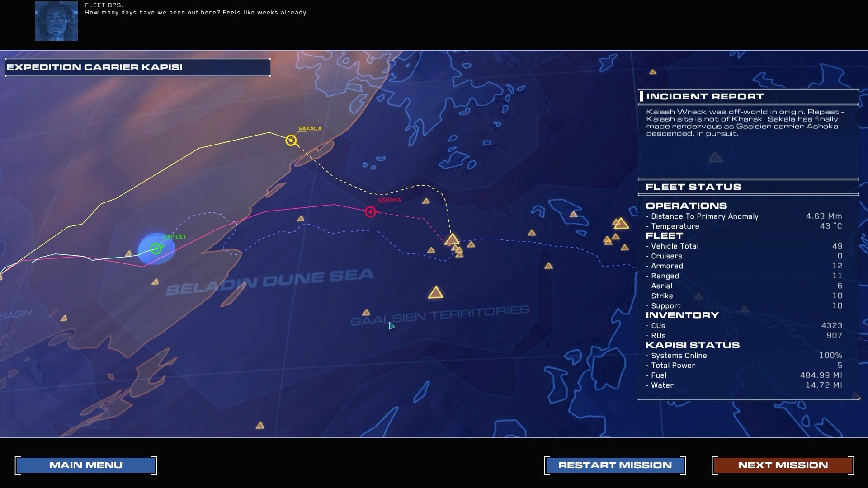Click the Distance To Primary Anomaly row
The image size is (868, 488).
pyautogui.click(x=744, y=216)
